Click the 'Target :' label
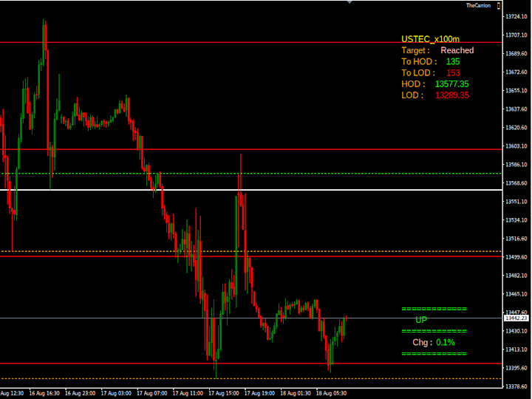Screen dimensions: 532x399 415,50
